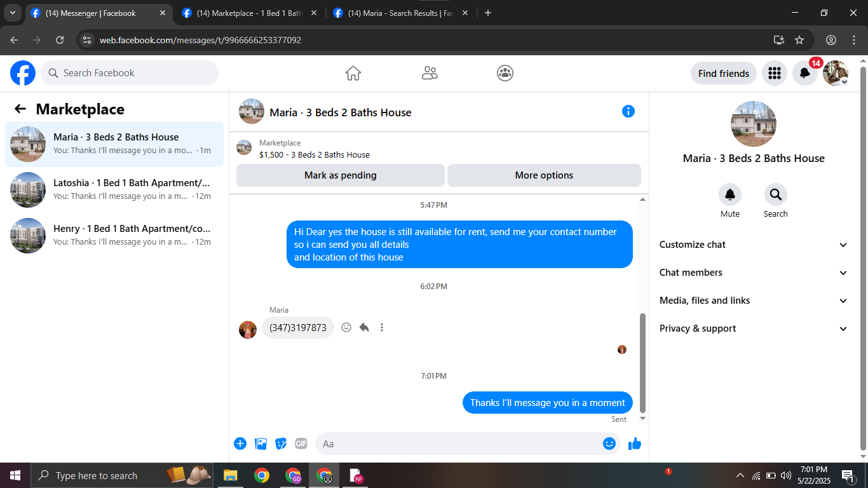Choose a sticker in the composer
This screenshot has height=488, width=868.
(281, 444)
